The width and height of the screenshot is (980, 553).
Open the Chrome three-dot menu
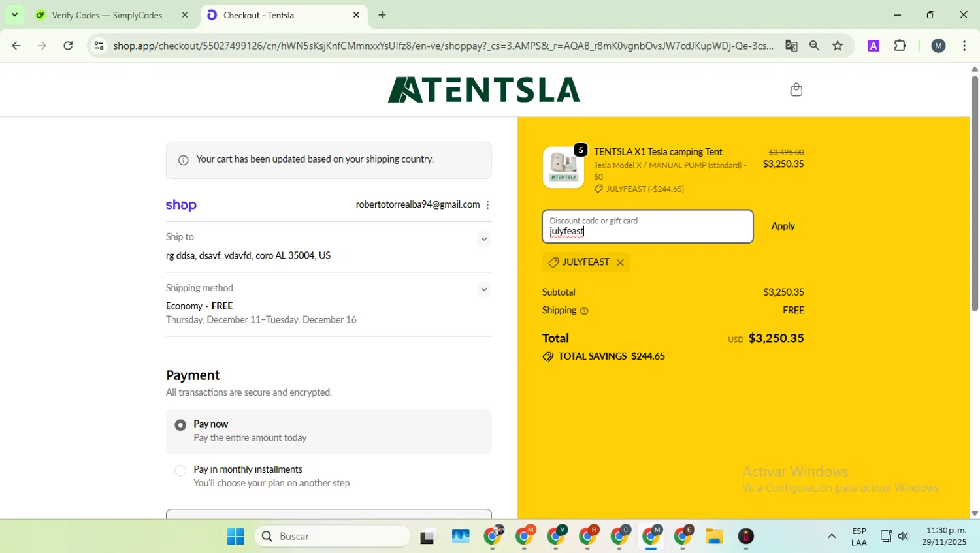tap(964, 46)
